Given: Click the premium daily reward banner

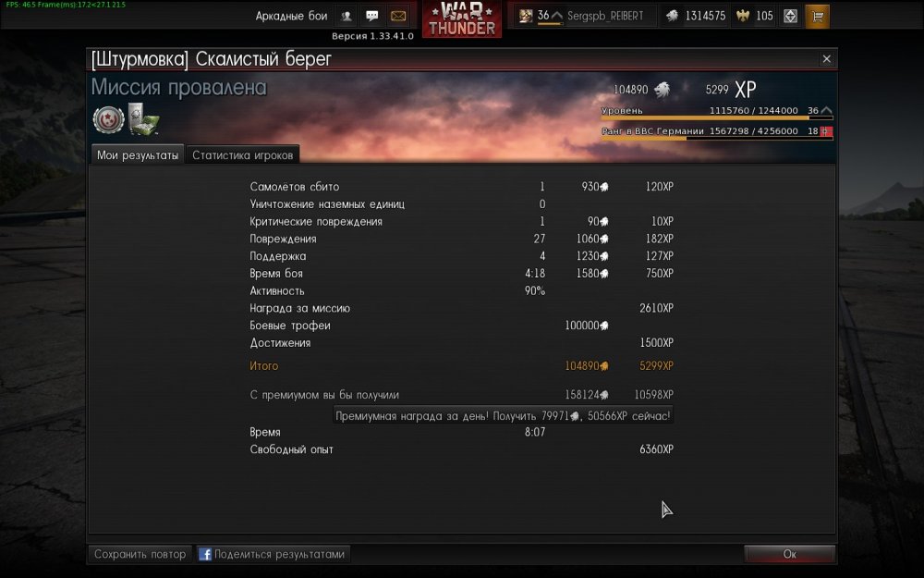Looking at the screenshot, I should (503, 415).
